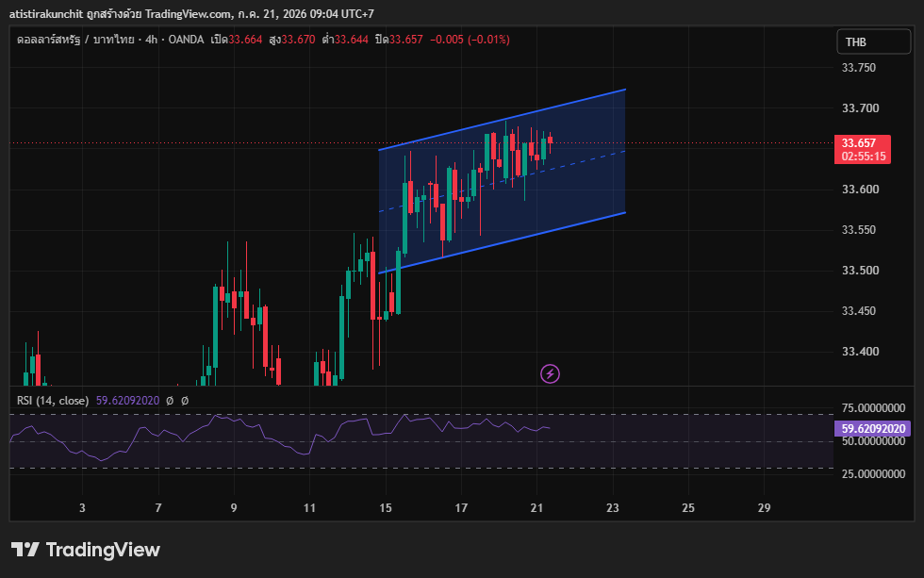Click the date label 21 on time axis
Image resolution: width=924 pixels, height=578 pixels.
point(536,508)
